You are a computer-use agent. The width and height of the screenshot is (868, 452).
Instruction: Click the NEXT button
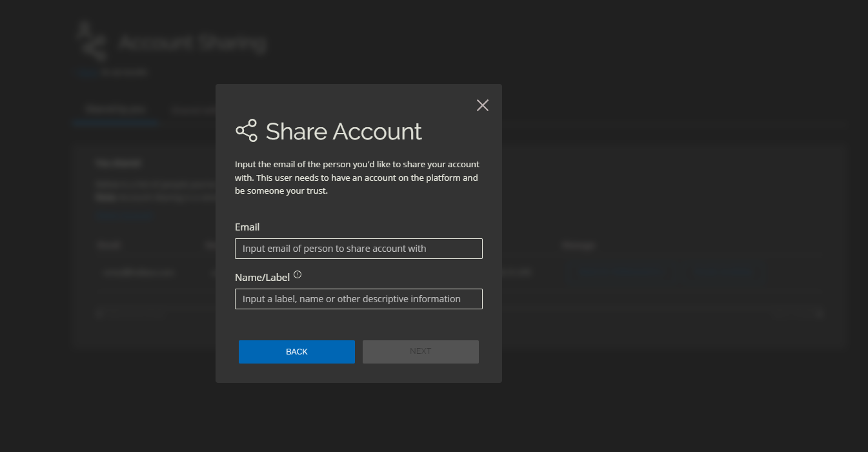[x=421, y=352]
